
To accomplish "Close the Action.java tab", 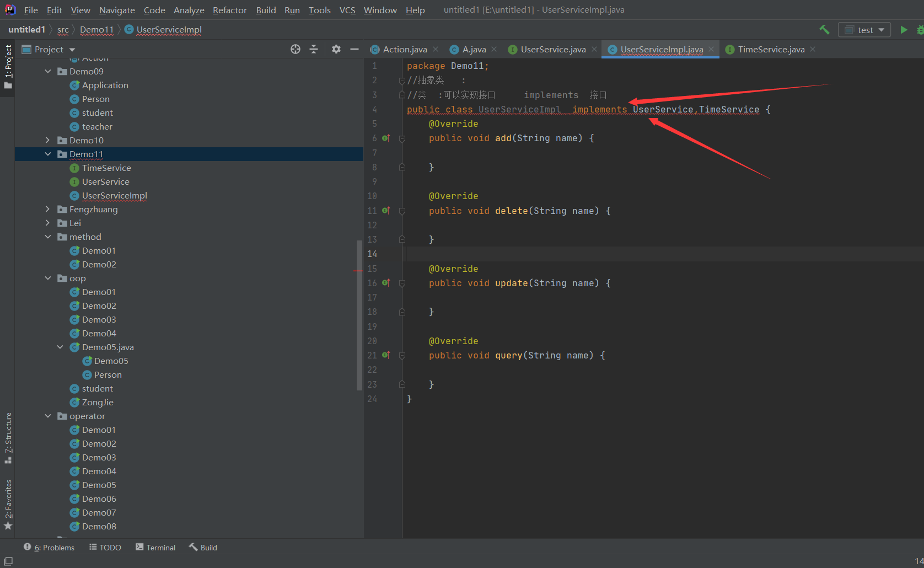I will (436, 49).
